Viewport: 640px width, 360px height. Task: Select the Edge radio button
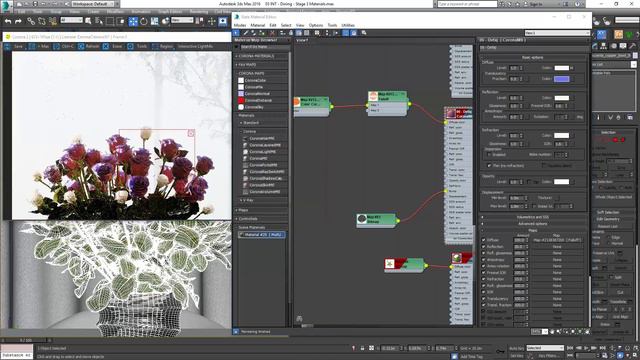point(609,237)
